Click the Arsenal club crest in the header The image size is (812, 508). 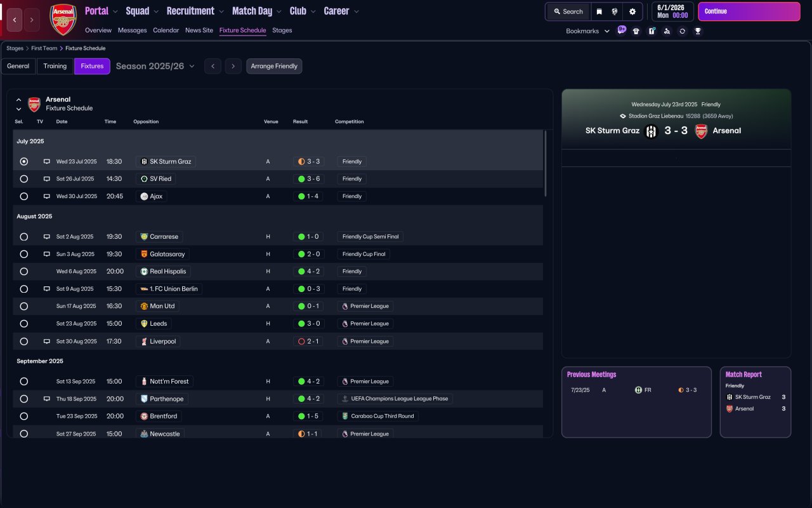pyautogui.click(x=63, y=20)
